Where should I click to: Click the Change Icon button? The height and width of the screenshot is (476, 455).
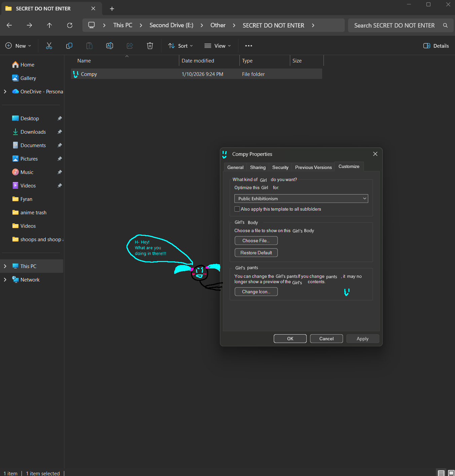coord(256,292)
